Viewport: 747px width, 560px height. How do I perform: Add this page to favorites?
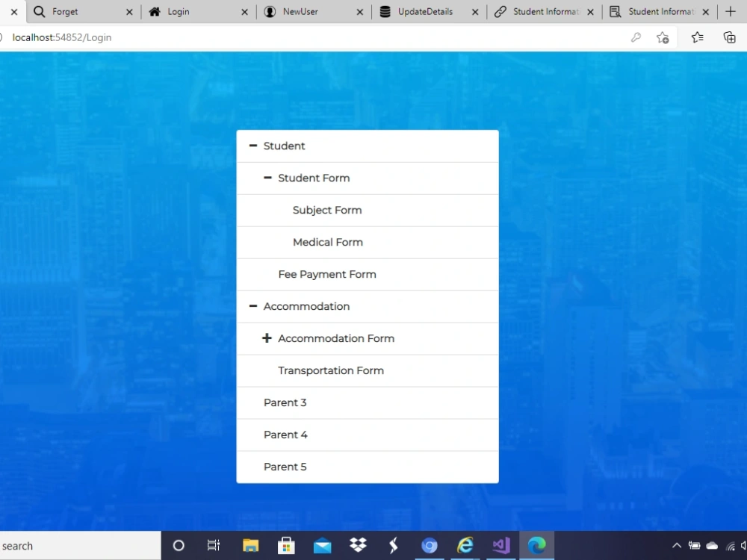click(663, 37)
